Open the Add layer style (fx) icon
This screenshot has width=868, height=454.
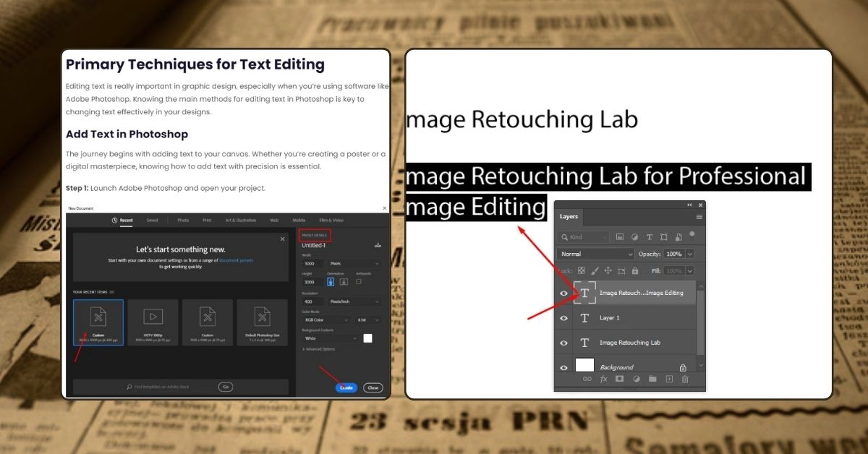(x=603, y=379)
